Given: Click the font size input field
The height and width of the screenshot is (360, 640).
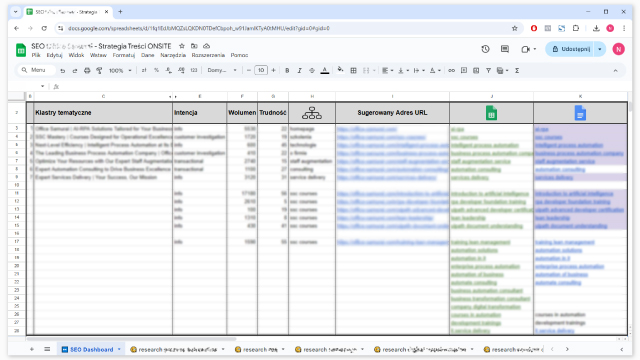Looking at the screenshot, I should coord(261,70).
